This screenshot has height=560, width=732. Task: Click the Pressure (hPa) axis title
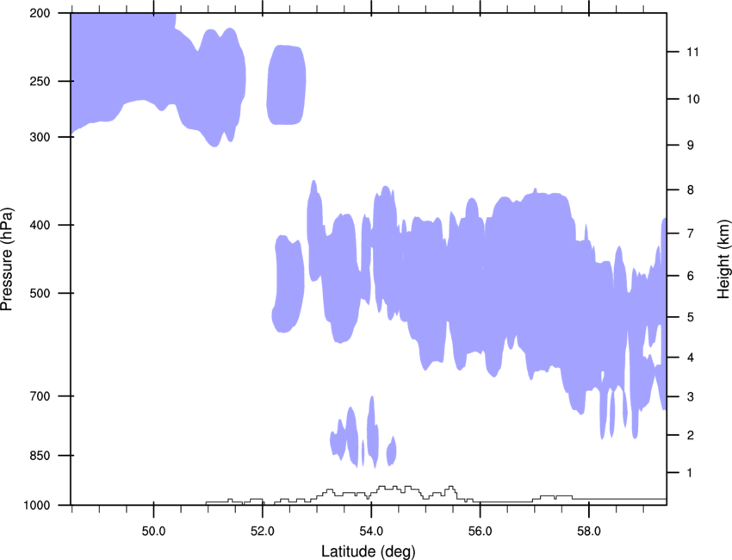click(x=7, y=259)
